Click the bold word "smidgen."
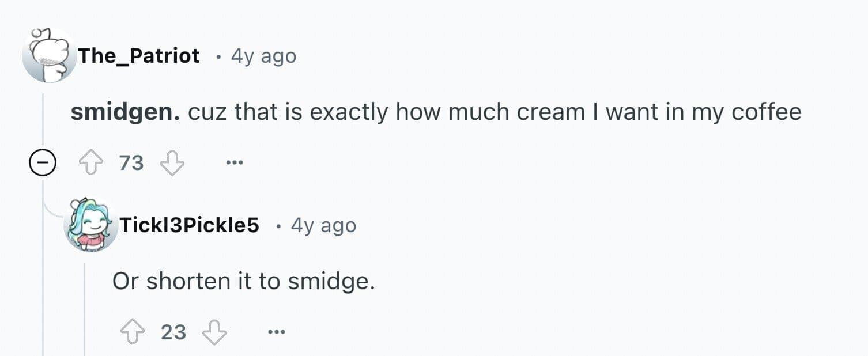The image size is (868, 356). [x=125, y=112]
